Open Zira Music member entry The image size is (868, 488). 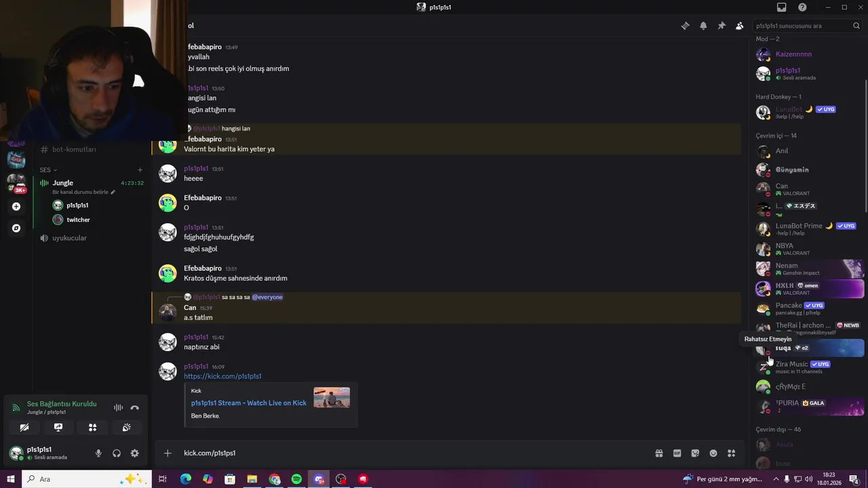[810, 367]
